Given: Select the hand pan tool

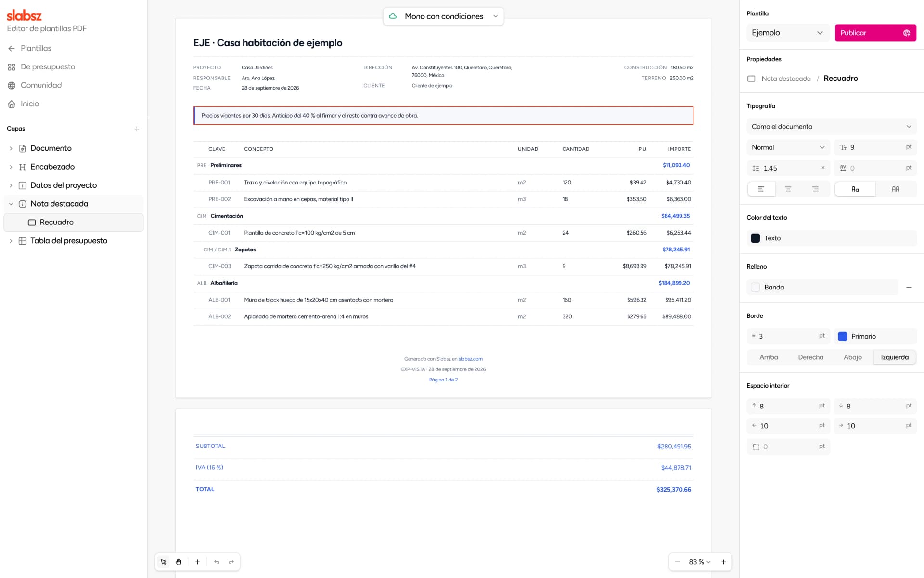Looking at the screenshot, I should click(x=179, y=562).
